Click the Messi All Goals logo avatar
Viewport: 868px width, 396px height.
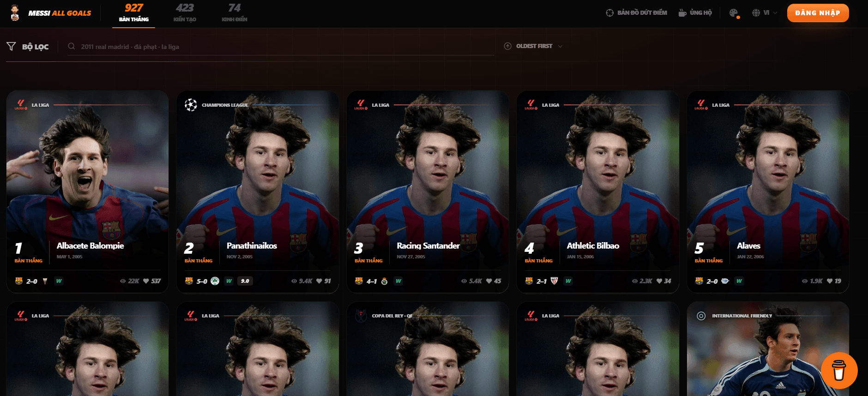(15, 13)
